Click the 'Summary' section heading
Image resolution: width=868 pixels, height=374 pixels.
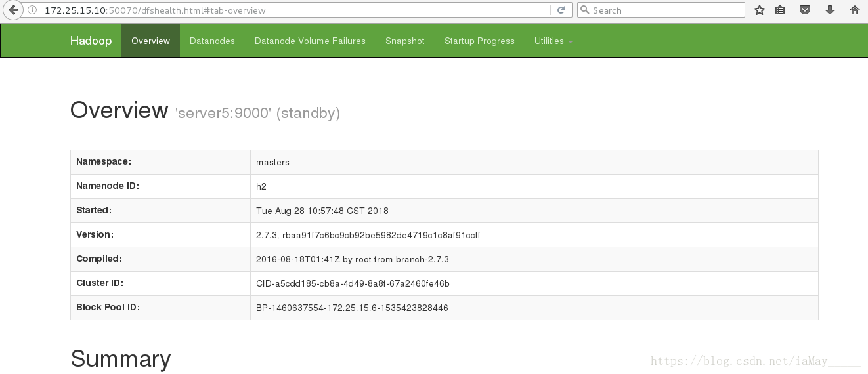coord(121,359)
